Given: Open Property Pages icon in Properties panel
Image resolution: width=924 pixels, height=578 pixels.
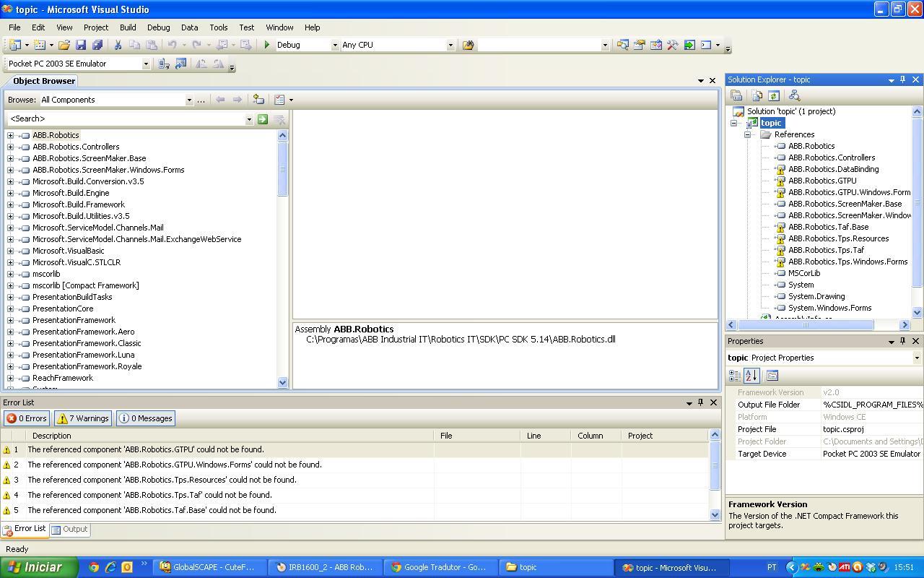Looking at the screenshot, I should [x=772, y=376].
